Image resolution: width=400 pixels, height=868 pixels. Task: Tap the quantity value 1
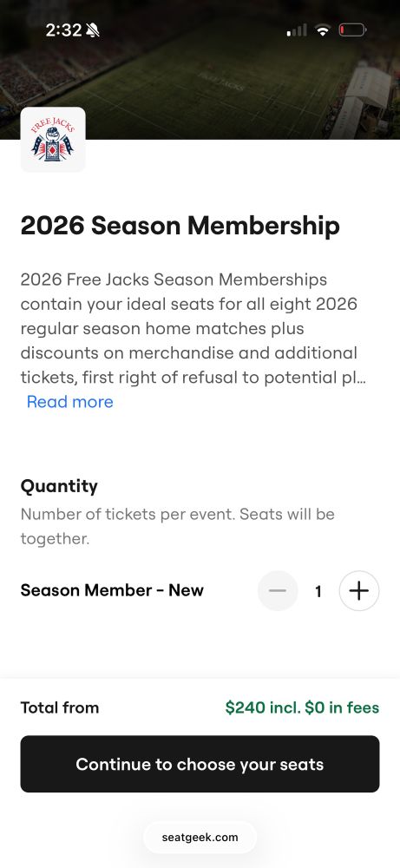pyautogui.click(x=318, y=591)
